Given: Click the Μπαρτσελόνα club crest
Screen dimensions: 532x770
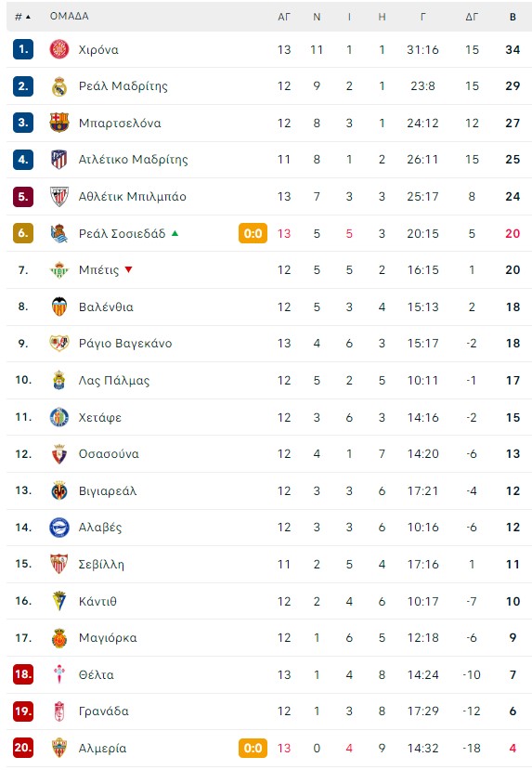Looking at the screenshot, I should (x=58, y=123).
